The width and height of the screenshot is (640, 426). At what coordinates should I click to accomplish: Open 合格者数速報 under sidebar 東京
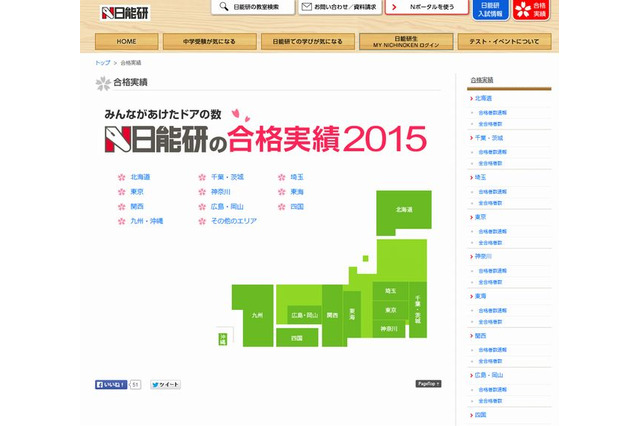(x=493, y=231)
